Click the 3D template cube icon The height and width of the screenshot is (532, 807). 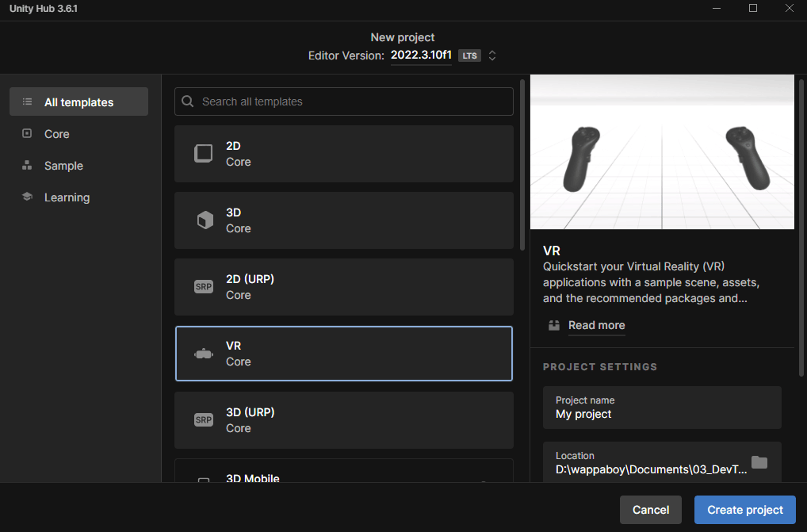[x=205, y=220]
